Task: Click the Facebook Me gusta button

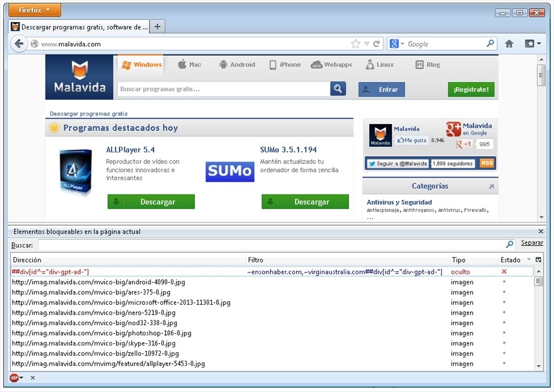Action: 412,140
